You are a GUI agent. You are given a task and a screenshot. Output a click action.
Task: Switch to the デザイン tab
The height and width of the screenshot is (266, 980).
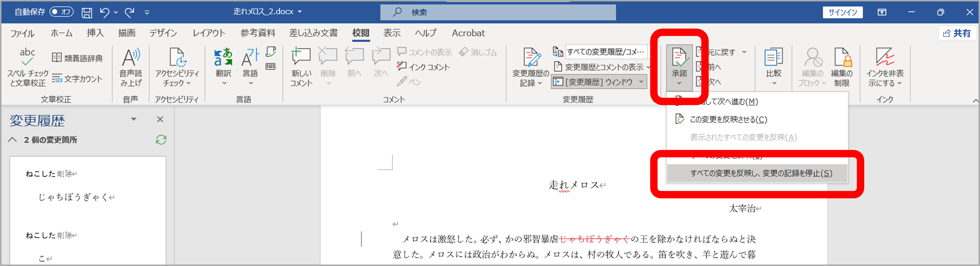click(x=163, y=33)
